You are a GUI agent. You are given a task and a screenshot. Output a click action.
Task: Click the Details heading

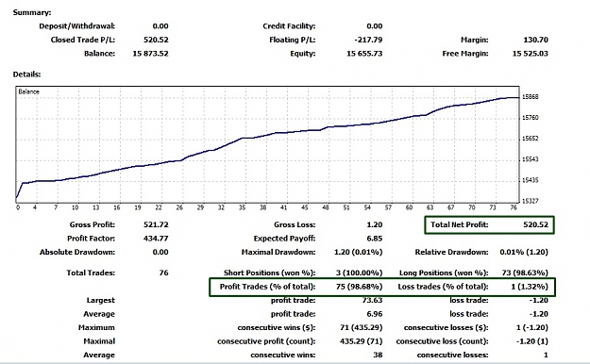click(26, 74)
